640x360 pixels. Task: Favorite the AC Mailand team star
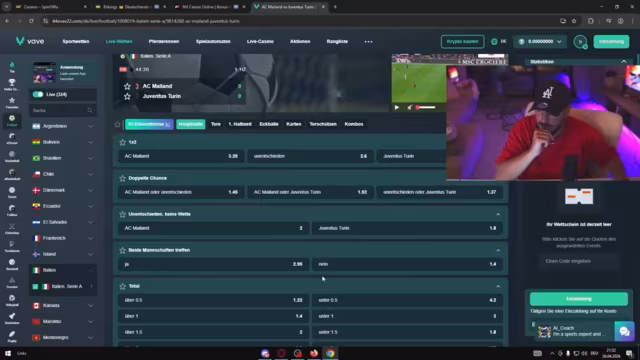tap(127, 86)
